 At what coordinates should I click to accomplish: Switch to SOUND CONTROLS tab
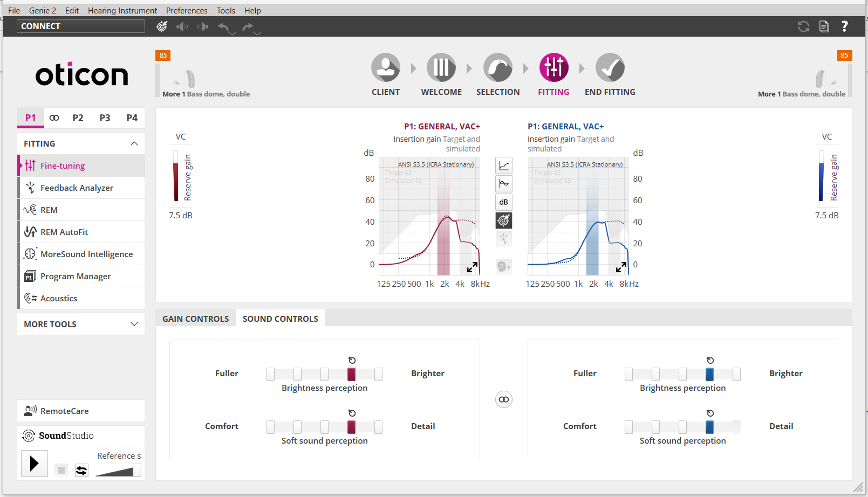coord(281,319)
